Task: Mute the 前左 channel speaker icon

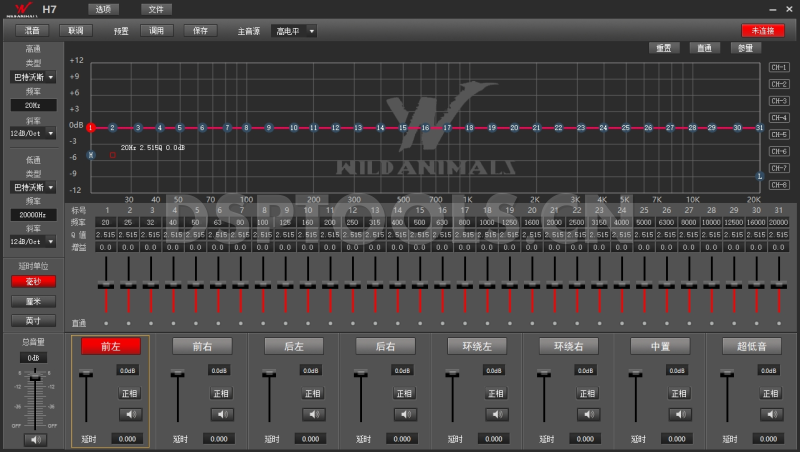Action: click(x=128, y=414)
